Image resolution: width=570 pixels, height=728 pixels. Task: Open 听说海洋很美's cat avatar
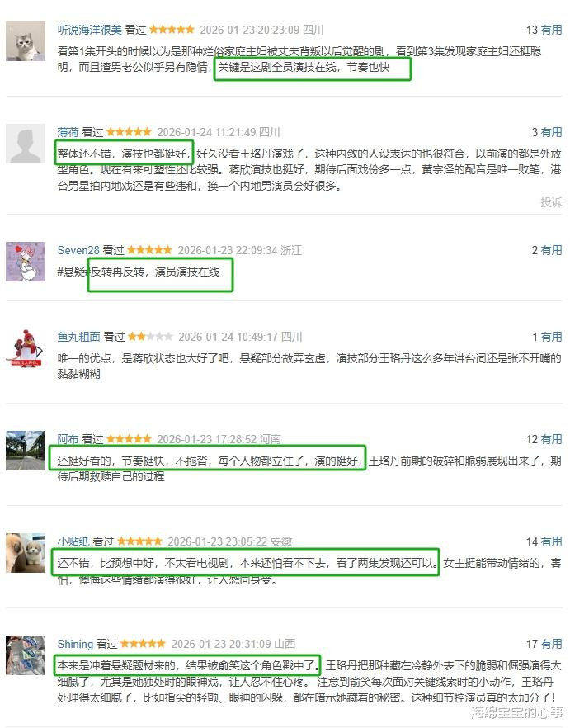[x=26, y=41]
